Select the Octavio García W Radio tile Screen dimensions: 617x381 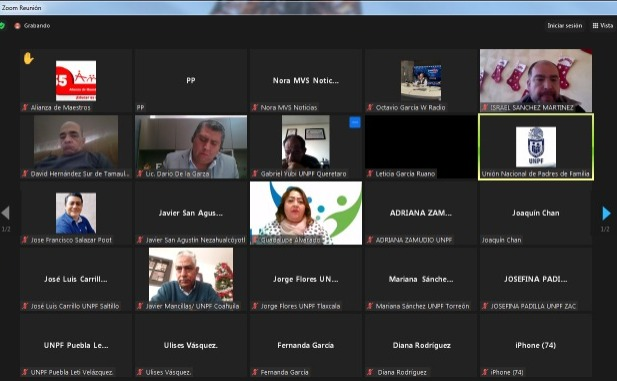[421, 80]
